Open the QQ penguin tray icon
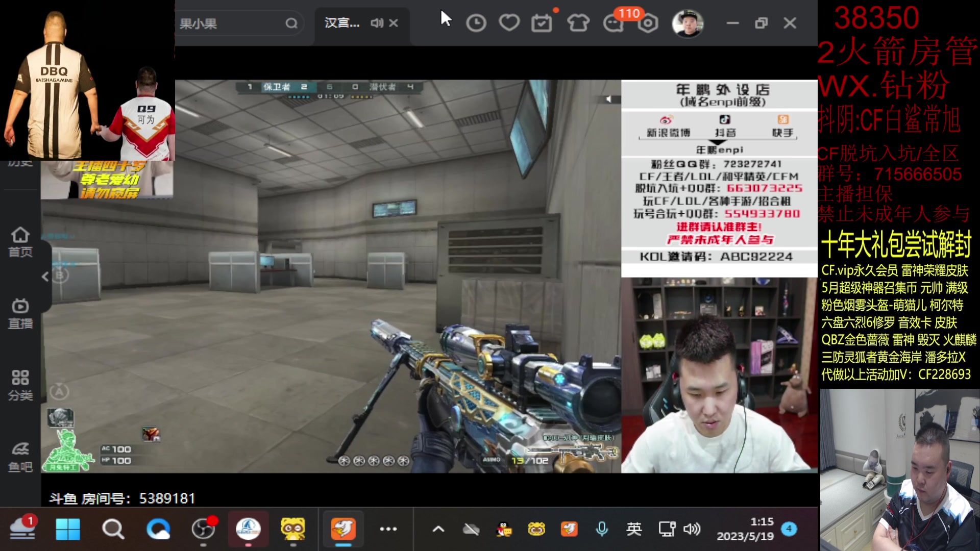Screen dimensions: 980x551 [504, 529]
